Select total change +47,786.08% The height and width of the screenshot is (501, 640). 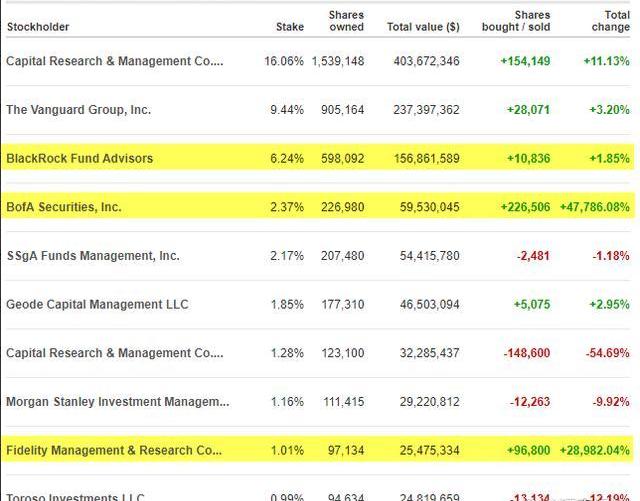point(595,207)
